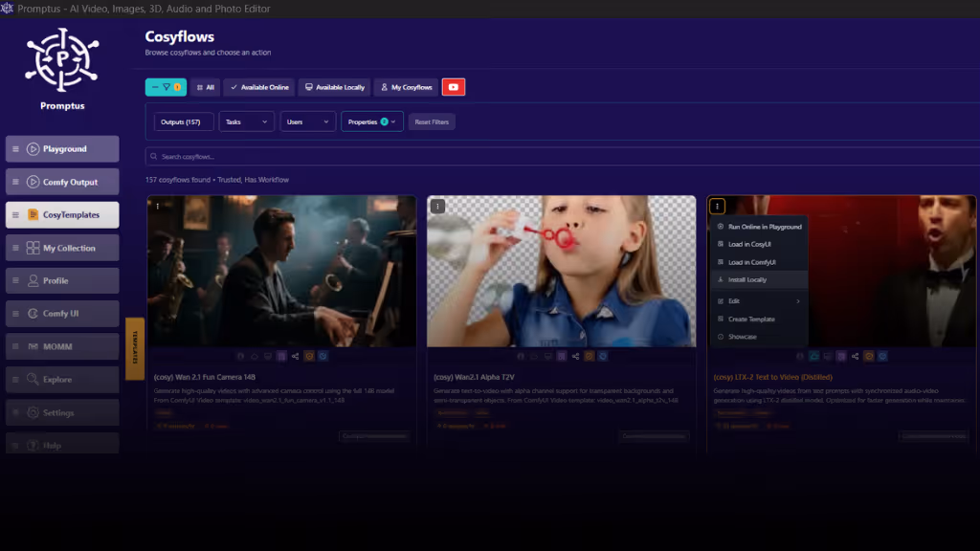Open the Outputs (157) filter
980x551 pixels.
[x=184, y=121]
